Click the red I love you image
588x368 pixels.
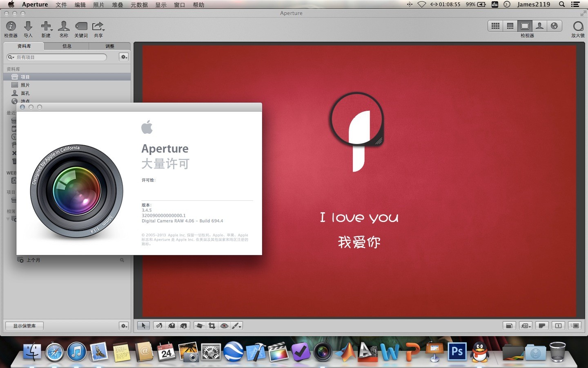[x=359, y=181]
